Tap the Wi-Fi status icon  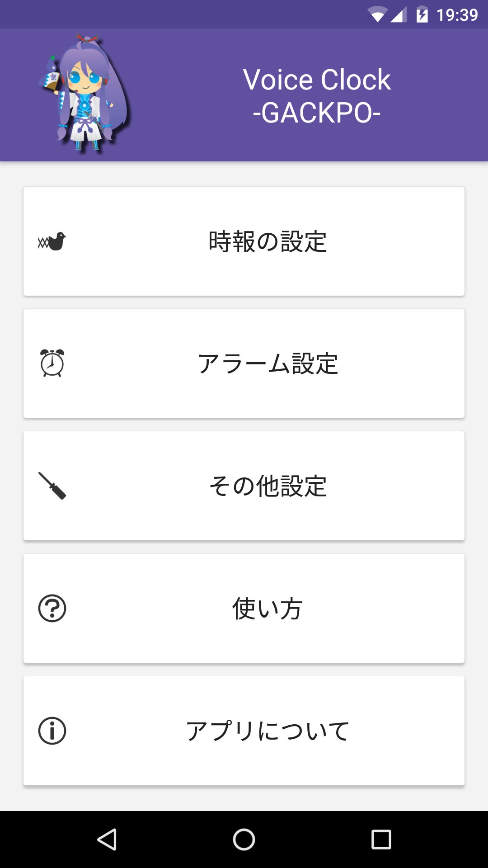click(377, 14)
